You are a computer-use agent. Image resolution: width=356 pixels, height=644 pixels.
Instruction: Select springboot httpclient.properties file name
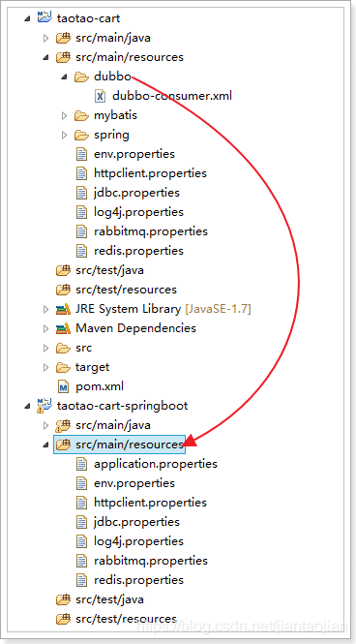pos(150,503)
